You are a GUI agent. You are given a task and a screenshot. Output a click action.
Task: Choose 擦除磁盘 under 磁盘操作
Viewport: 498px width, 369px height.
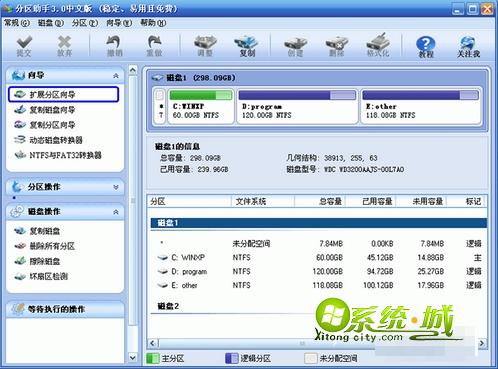pyautogui.click(x=37, y=261)
